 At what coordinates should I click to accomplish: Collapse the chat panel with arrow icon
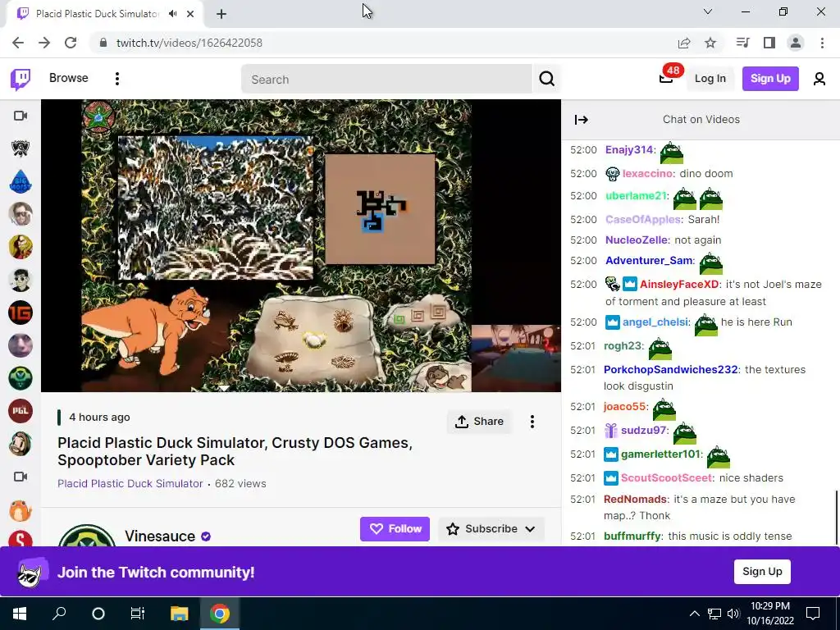tap(582, 120)
